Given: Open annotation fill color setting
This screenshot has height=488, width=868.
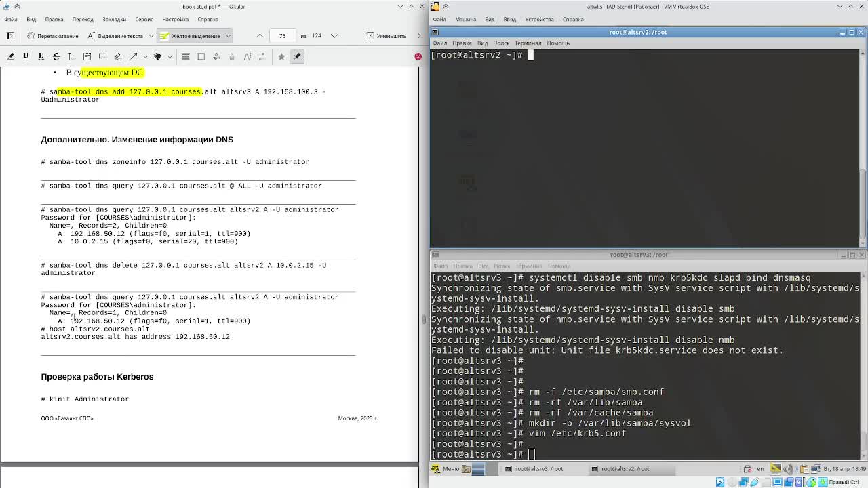Looking at the screenshot, I should click(x=216, y=56).
